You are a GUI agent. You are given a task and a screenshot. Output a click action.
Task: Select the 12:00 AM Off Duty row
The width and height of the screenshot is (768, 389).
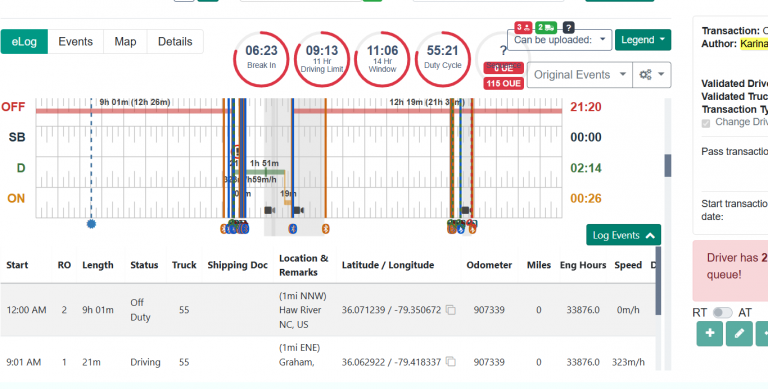tap(328, 310)
